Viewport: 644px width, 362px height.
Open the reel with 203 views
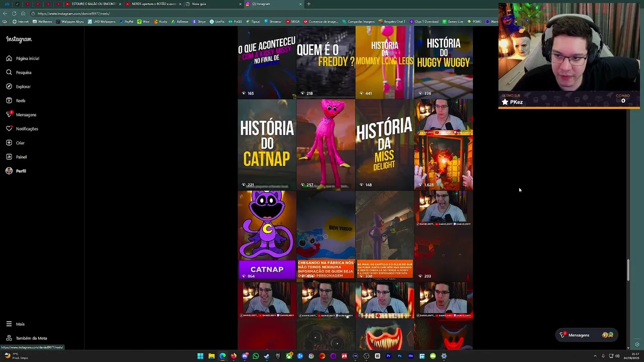[x=443, y=235]
